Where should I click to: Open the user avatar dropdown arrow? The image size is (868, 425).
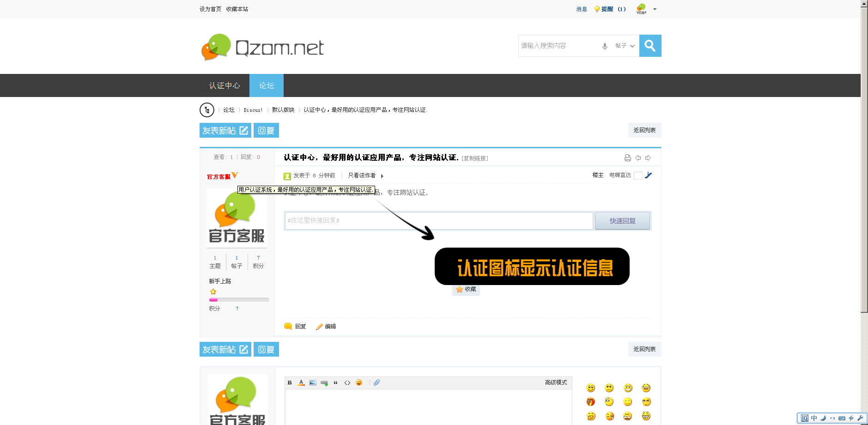[x=655, y=9]
